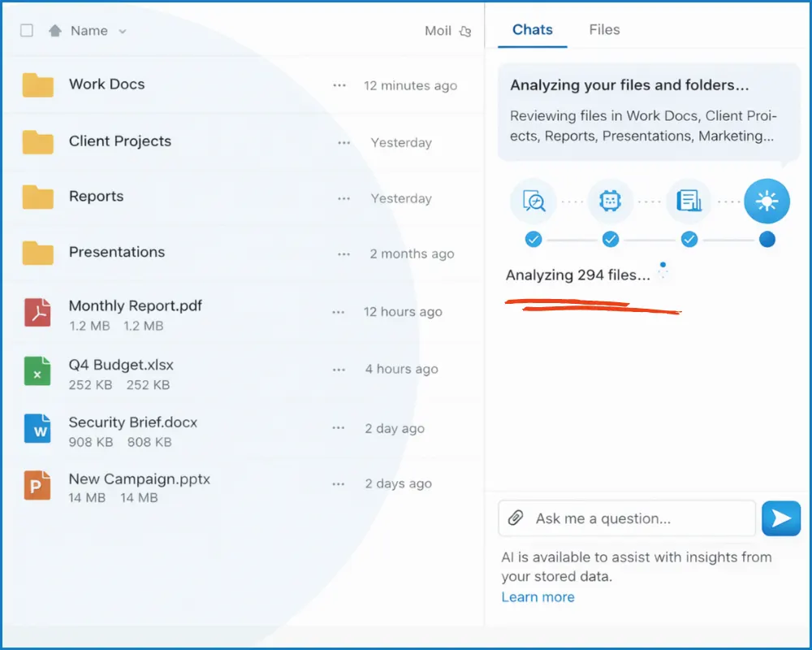Click the Ask me a question field
This screenshot has height=650, width=812.
click(x=633, y=518)
